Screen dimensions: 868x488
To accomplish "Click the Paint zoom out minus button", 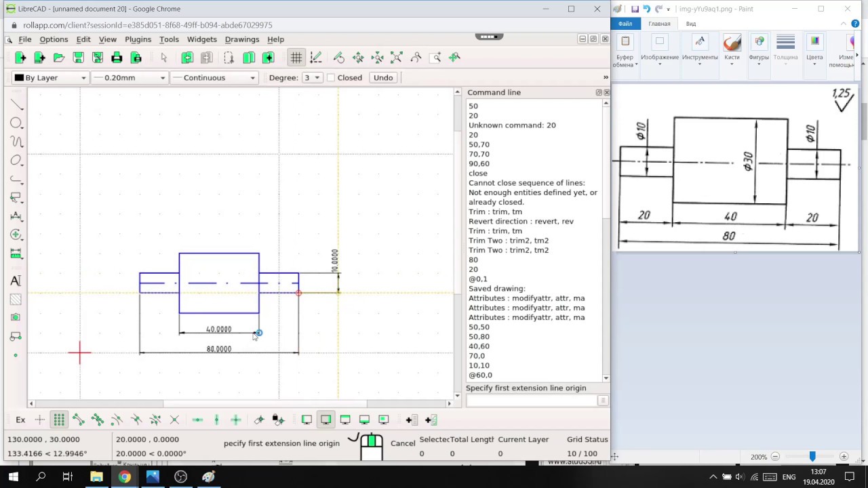I will pyautogui.click(x=775, y=457).
